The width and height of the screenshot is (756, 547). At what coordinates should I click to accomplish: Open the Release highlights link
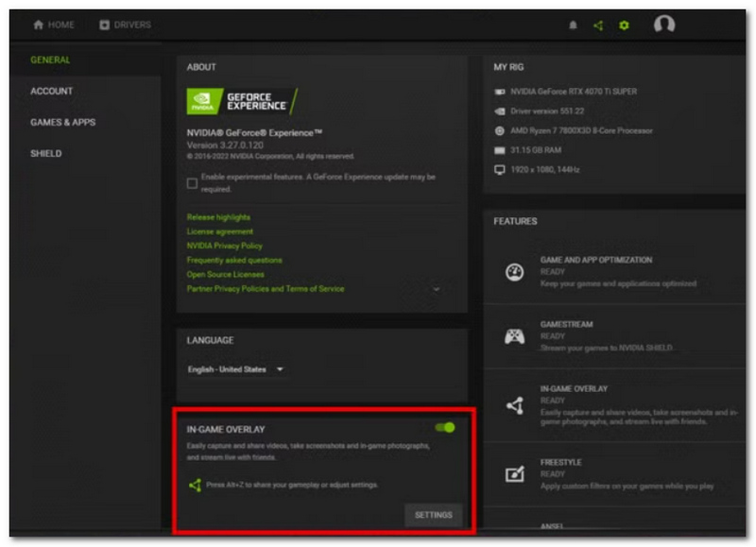click(218, 217)
